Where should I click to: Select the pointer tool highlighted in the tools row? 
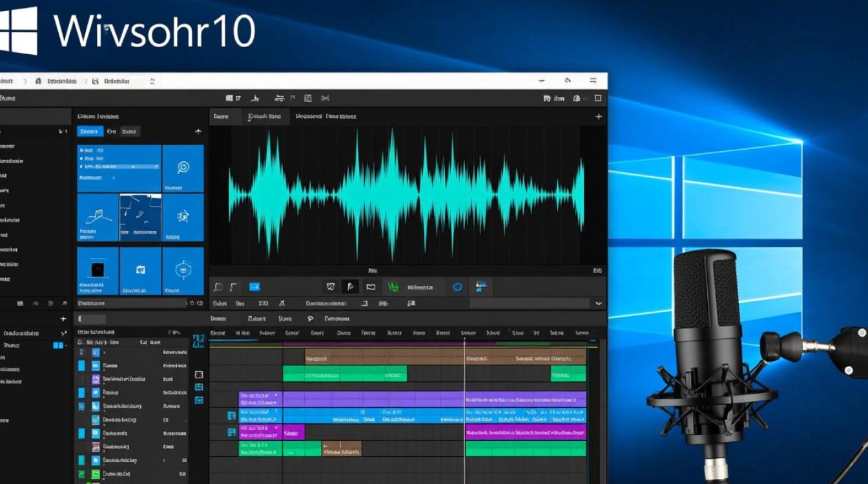click(351, 286)
